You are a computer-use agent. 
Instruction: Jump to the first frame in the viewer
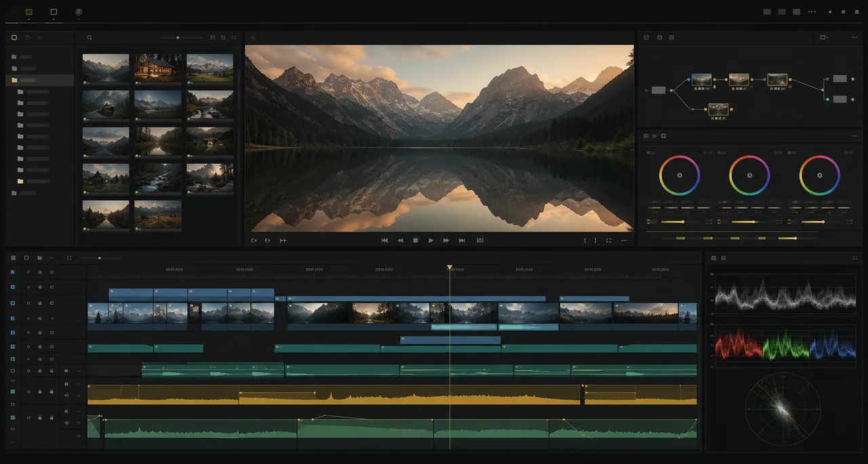[x=384, y=240]
